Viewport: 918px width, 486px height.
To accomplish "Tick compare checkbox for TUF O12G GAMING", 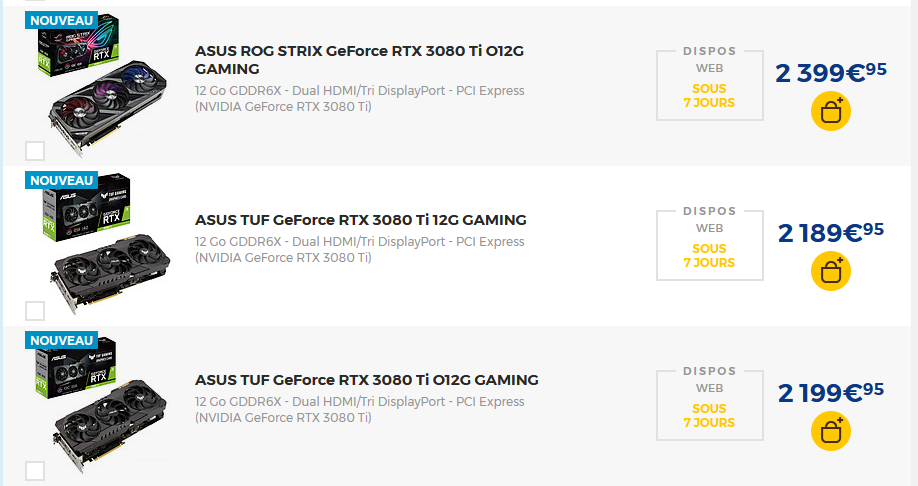I will click(x=35, y=471).
